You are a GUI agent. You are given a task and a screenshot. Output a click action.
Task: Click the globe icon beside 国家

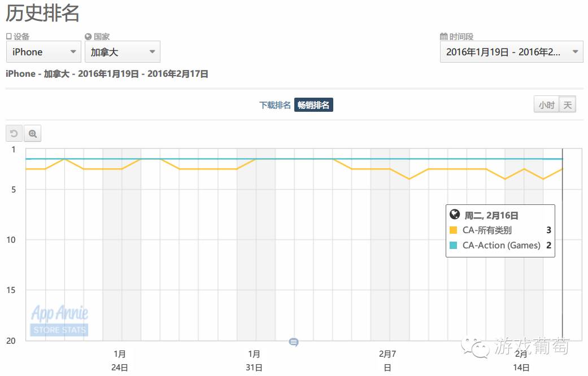click(88, 37)
